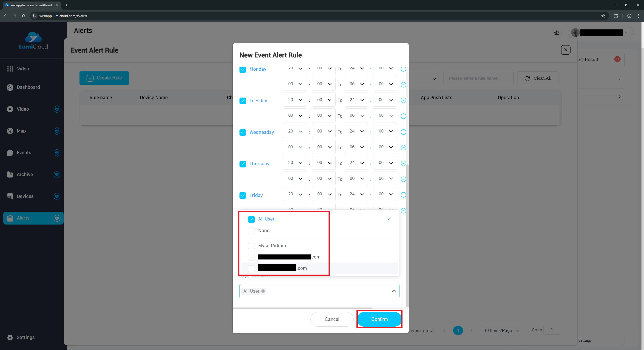
Task: Click the rule name search field
Action: (x=478, y=78)
